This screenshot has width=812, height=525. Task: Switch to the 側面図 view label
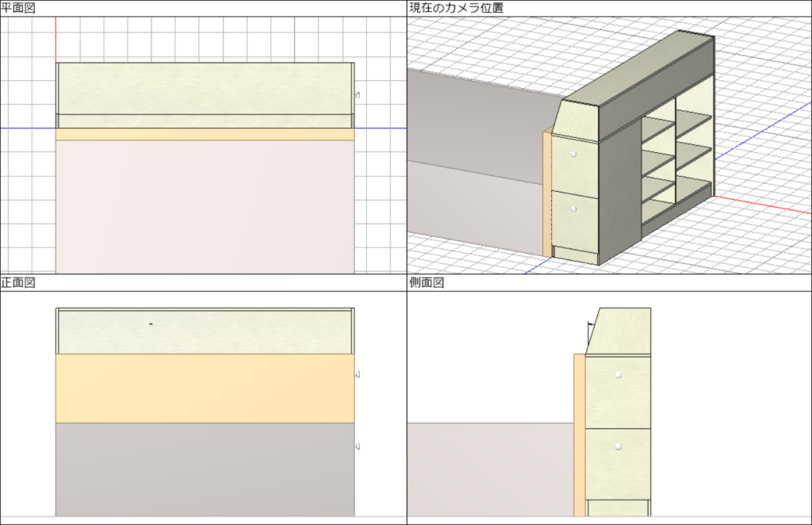(x=424, y=282)
